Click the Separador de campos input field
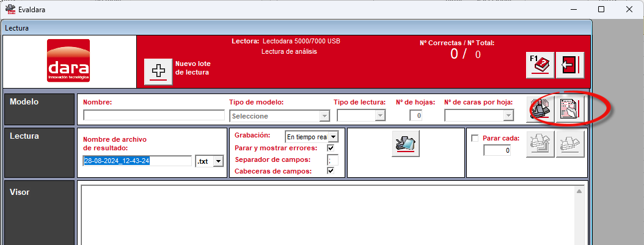Viewport: 644px width, 245px height. [x=332, y=159]
